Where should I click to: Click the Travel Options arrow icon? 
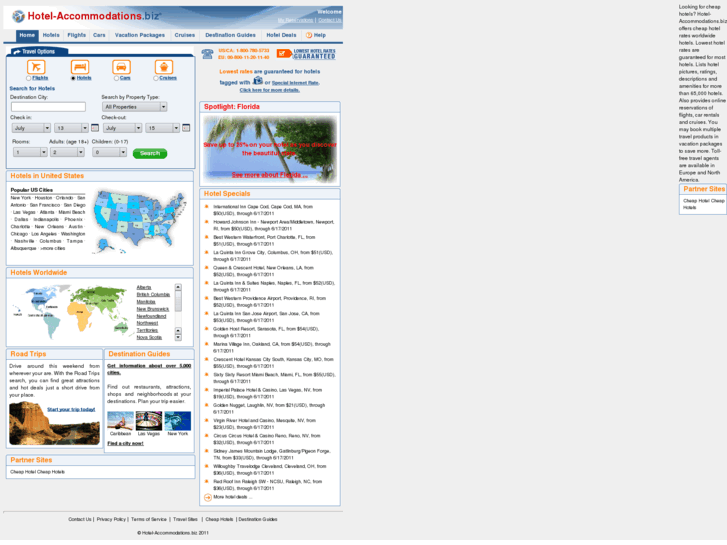tap(17, 51)
